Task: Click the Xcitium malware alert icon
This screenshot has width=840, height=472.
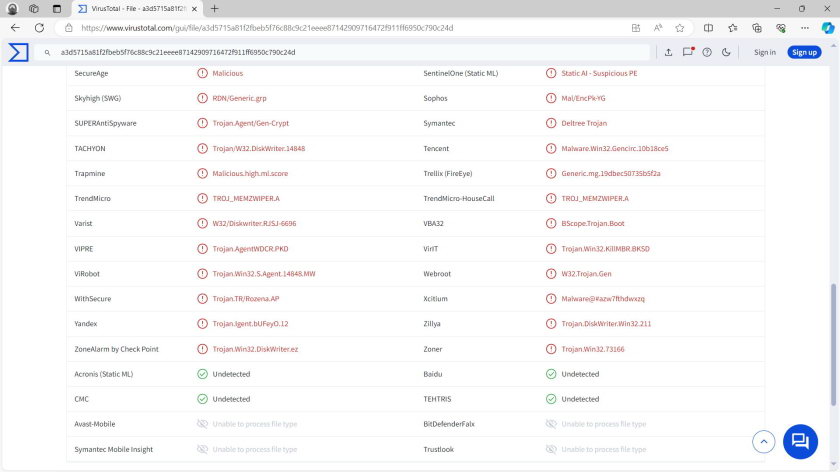Action: coord(551,298)
